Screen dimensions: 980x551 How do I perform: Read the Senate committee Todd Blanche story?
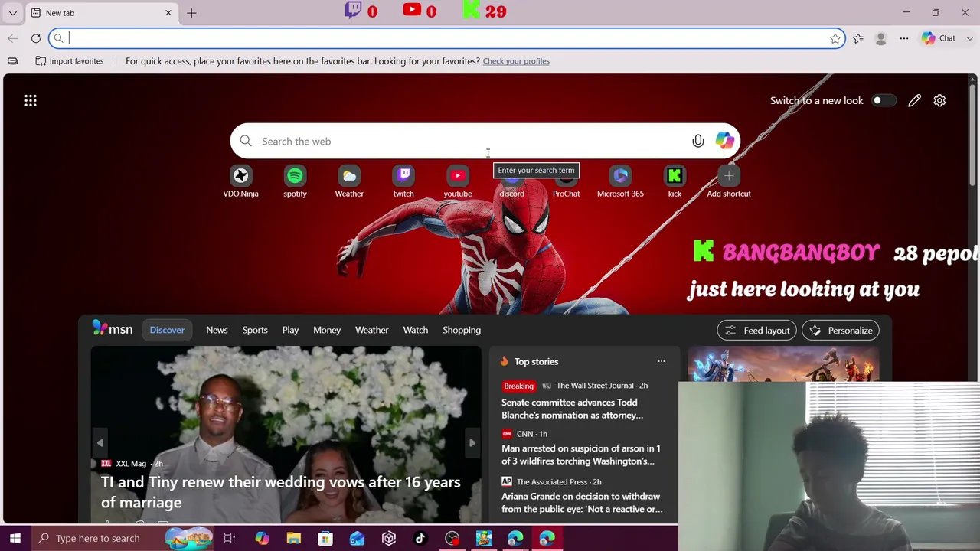coord(573,409)
